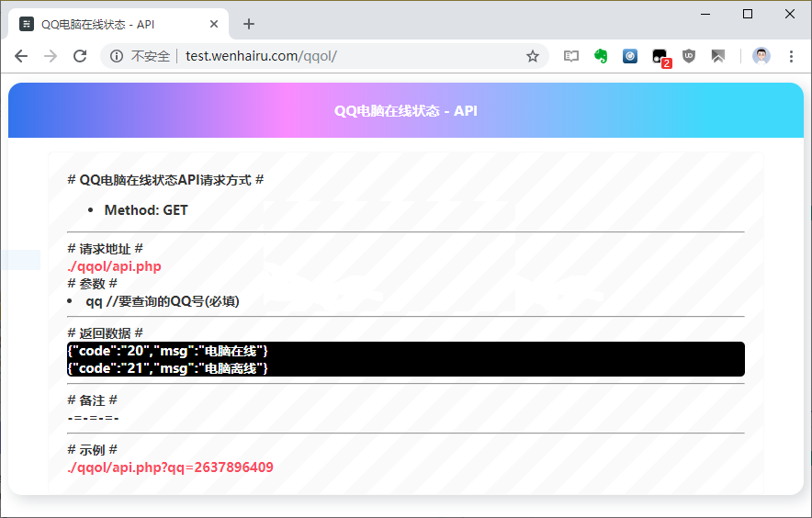Click the ./qqol/api.php request address link
Screen dimensions: 812x518
(115, 266)
